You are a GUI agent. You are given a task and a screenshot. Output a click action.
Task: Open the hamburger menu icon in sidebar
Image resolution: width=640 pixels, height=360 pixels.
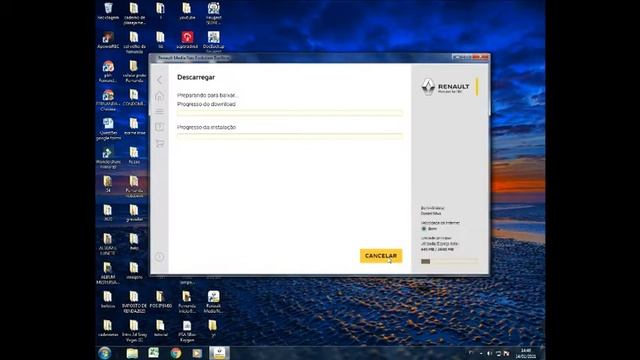pyautogui.click(x=160, y=111)
